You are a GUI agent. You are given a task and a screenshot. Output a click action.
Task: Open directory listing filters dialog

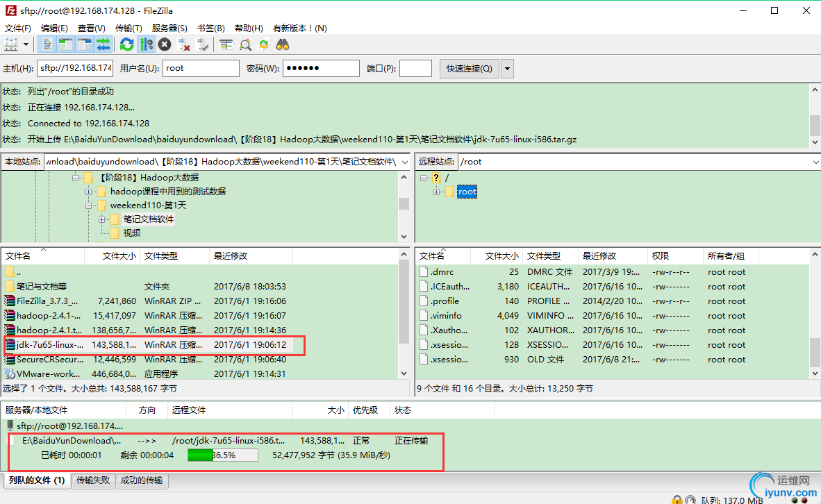tap(226, 45)
